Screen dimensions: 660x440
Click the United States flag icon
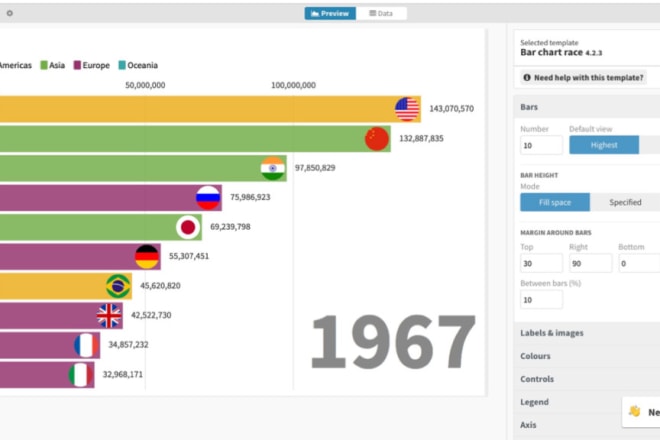click(407, 109)
